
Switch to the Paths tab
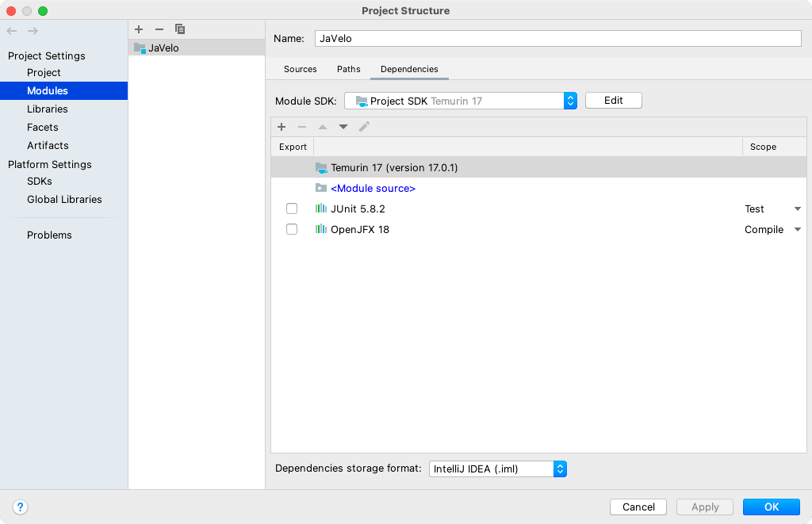(x=349, y=70)
